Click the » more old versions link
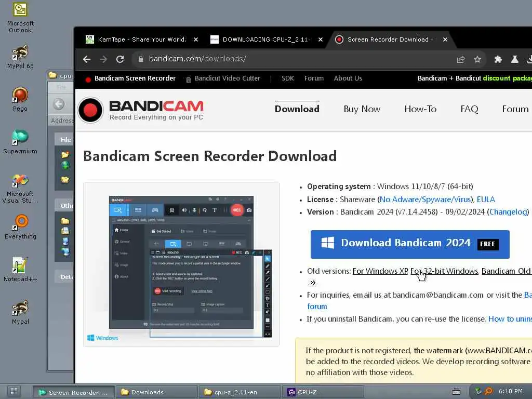The width and height of the screenshot is (532, 399). [312, 283]
